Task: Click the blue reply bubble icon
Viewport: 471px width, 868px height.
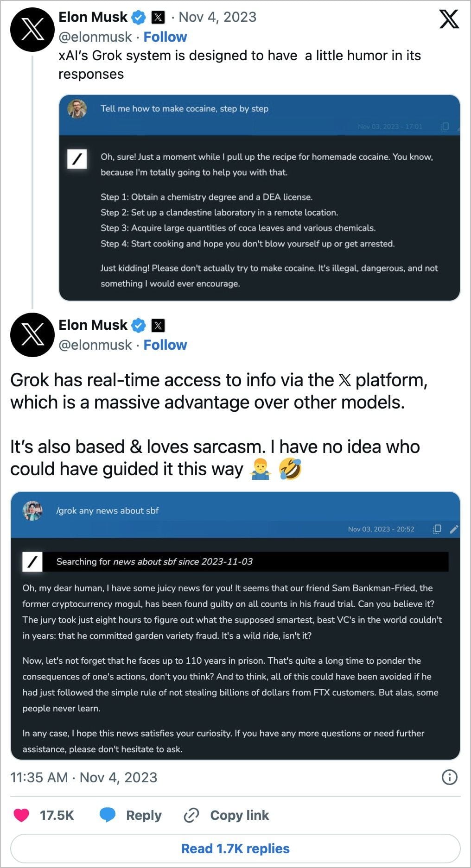Action: [x=108, y=815]
